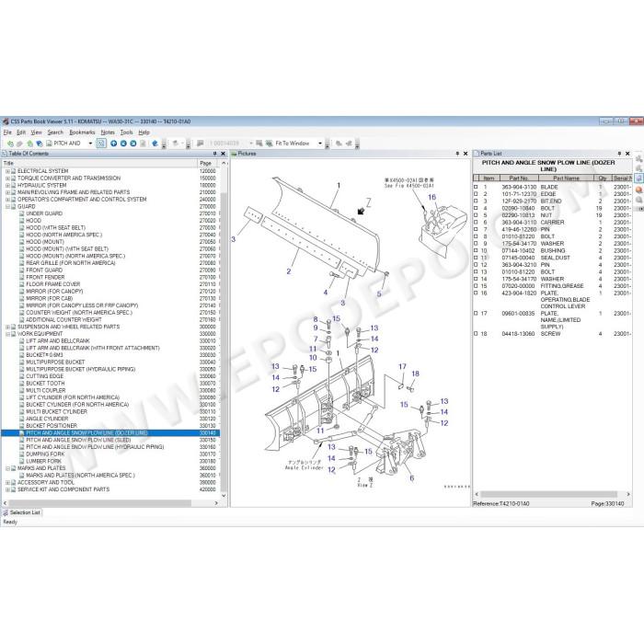Select PITCH AND ANGLE SNOW PLOW LINE (SLED)
Viewport: 644px width, 644px height.
click(x=78, y=440)
